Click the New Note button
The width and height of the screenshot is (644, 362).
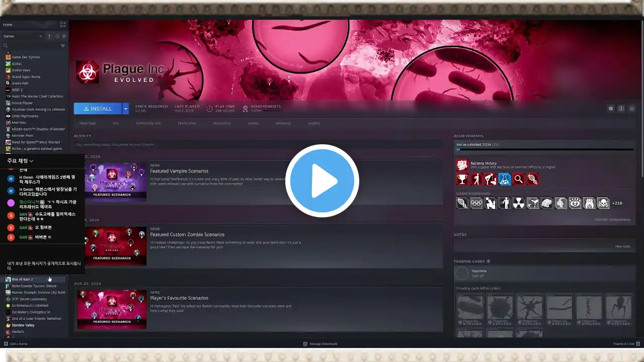click(x=622, y=246)
